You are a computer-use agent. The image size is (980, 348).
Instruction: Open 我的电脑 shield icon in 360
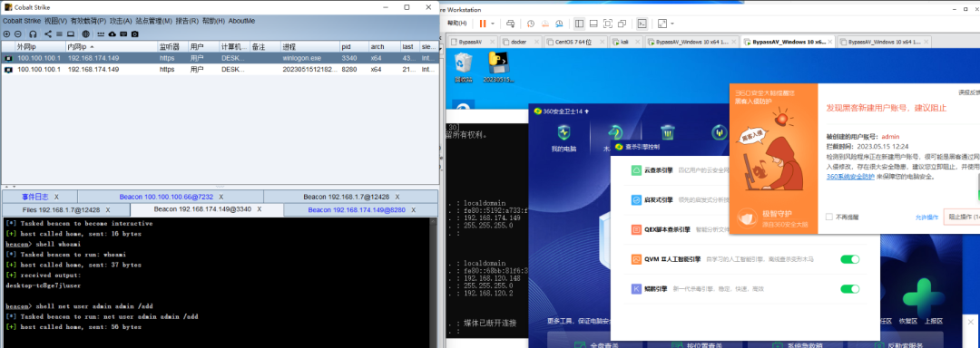563,139
